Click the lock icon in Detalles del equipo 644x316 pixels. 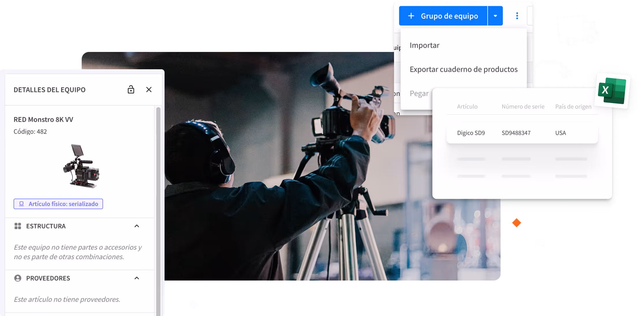(x=131, y=89)
